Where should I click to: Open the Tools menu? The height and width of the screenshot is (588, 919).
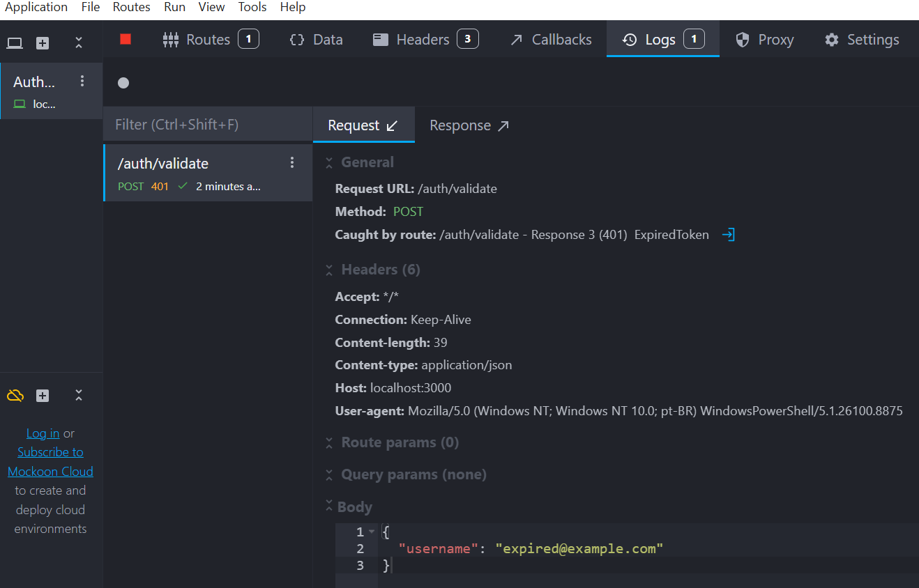(252, 7)
